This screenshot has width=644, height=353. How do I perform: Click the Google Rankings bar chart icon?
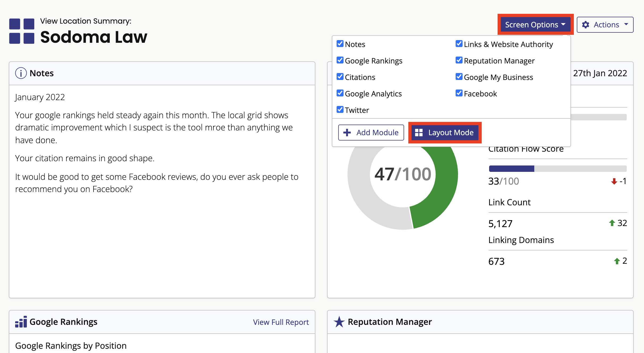click(21, 322)
